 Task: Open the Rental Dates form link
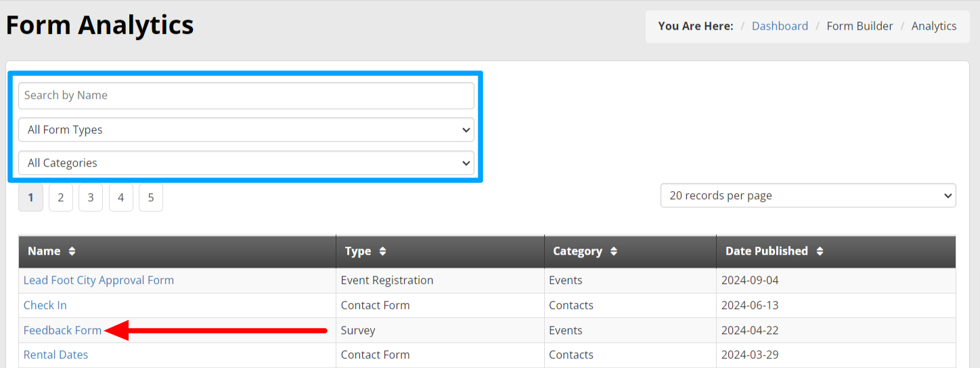click(55, 355)
